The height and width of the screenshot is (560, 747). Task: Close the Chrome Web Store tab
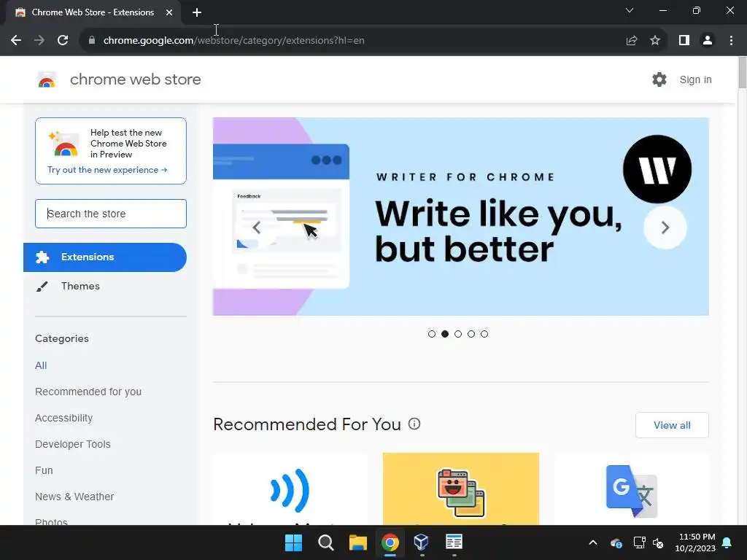[169, 12]
